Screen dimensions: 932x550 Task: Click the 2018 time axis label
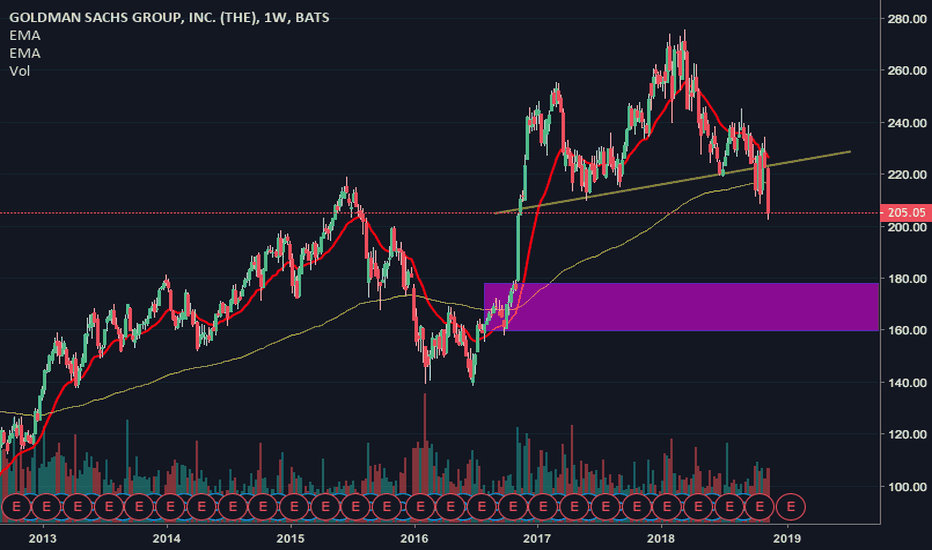pos(661,539)
